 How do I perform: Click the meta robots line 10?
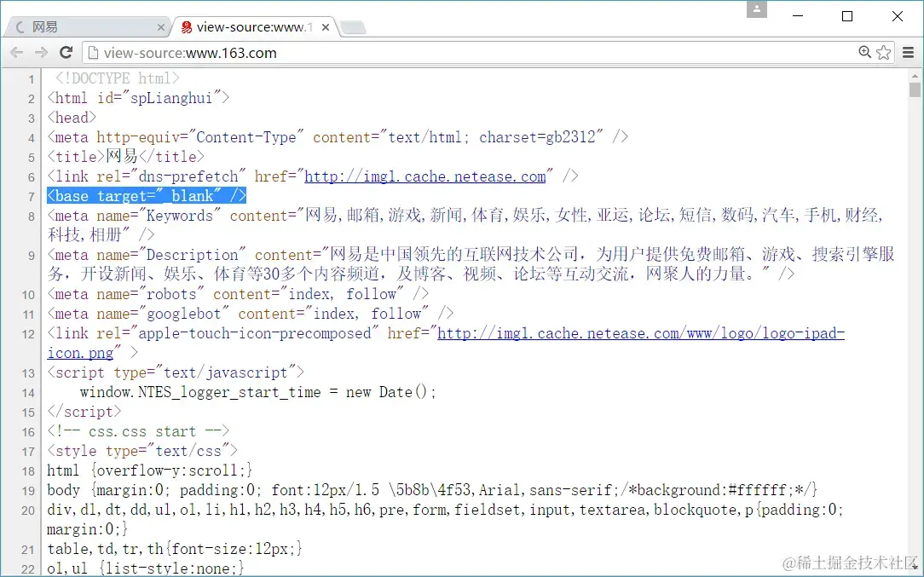click(x=238, y=294)
